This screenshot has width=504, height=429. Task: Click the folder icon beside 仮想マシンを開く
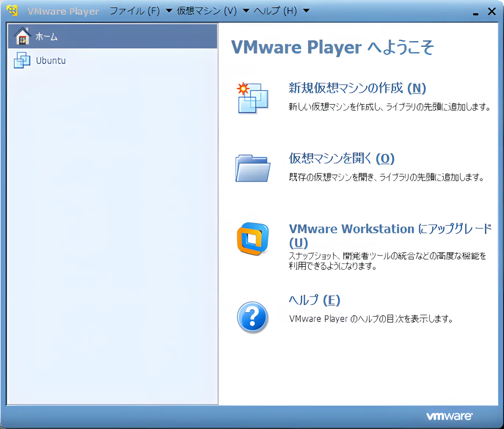(252, 168)
